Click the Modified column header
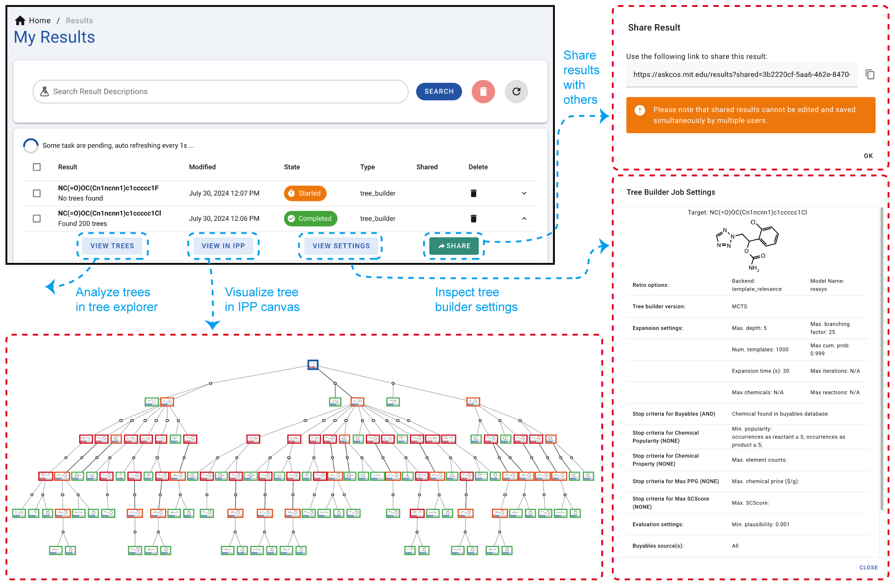 point(202,167)
